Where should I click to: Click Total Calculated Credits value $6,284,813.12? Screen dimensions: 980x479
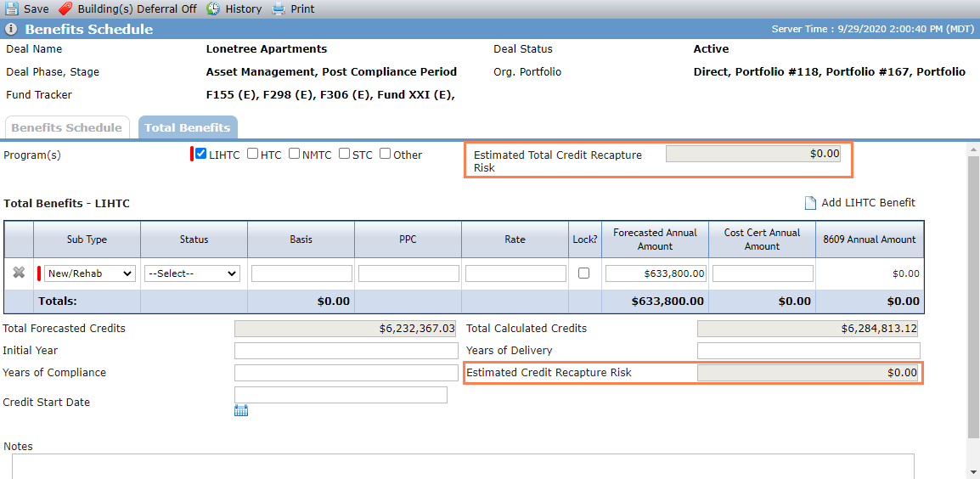pyautogui.click(x=808, y=329)
